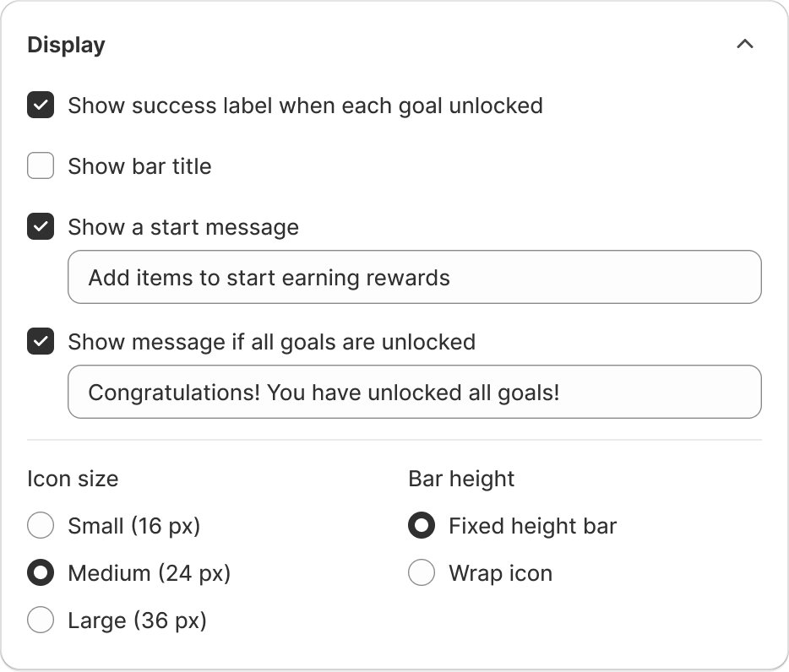Switch to the Wrap icon radio button
The width and height of the screenshot is (789, 672).
tap(422, 573)
